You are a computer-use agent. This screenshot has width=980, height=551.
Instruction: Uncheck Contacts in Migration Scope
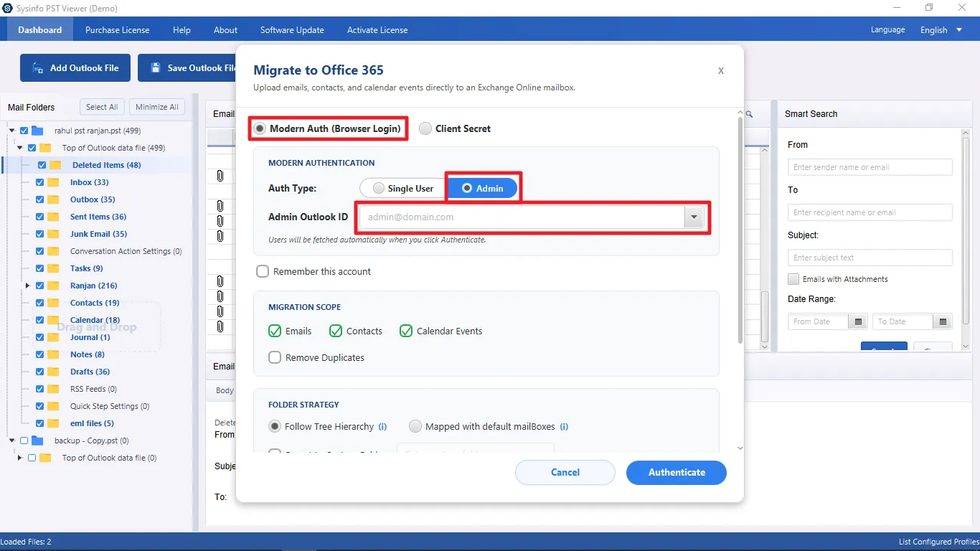[x=336, y=331]
